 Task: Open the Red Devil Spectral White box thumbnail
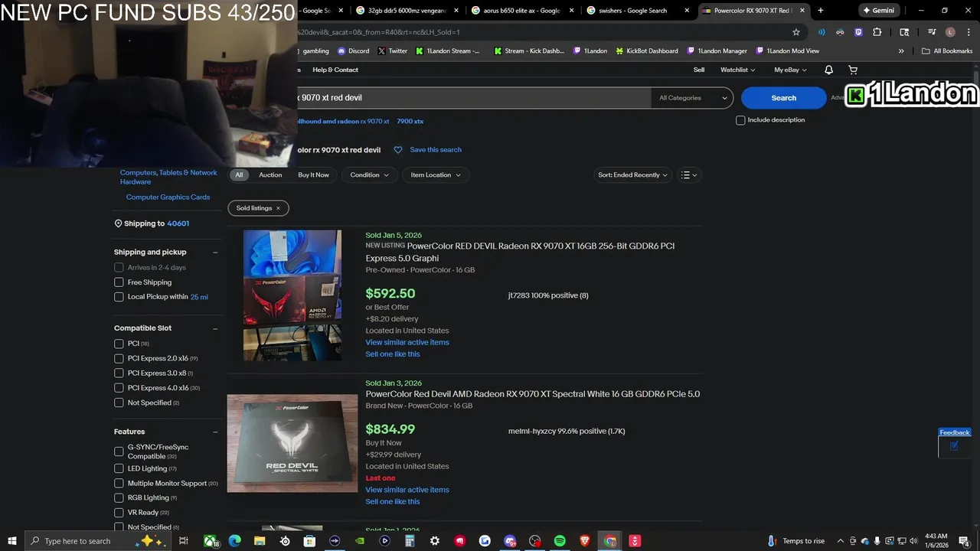[292, 443]
